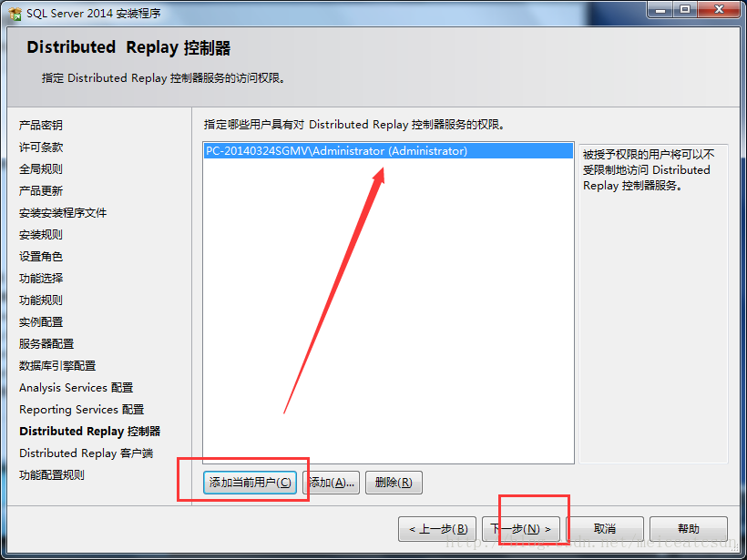
Task: Select 产品密钥 step in sidebar
Action: (40, 126)
